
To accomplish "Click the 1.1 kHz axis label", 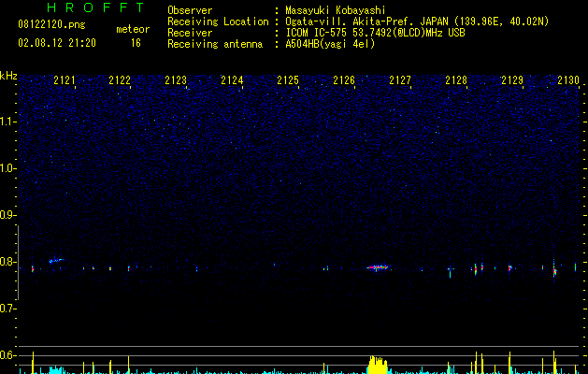I will [7, 122].
